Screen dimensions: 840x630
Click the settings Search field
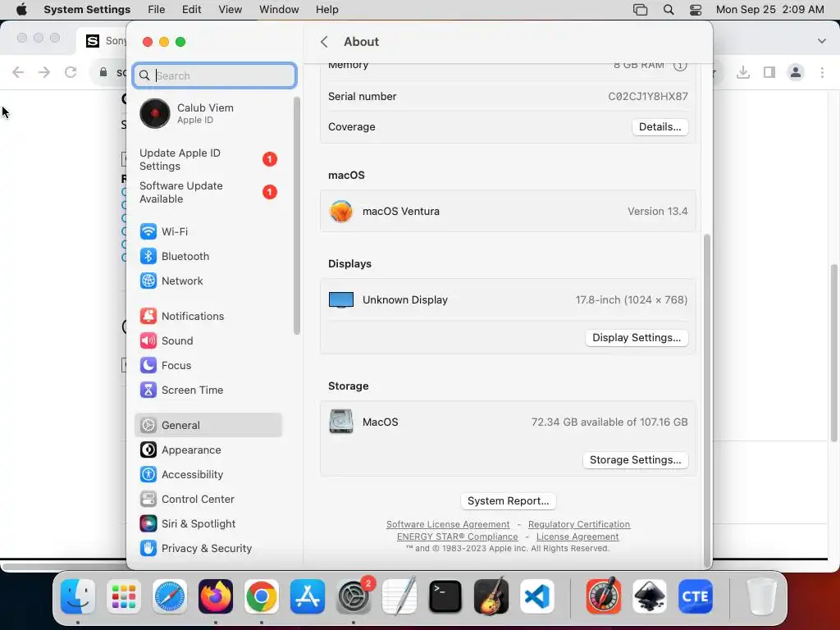[214, 75]
